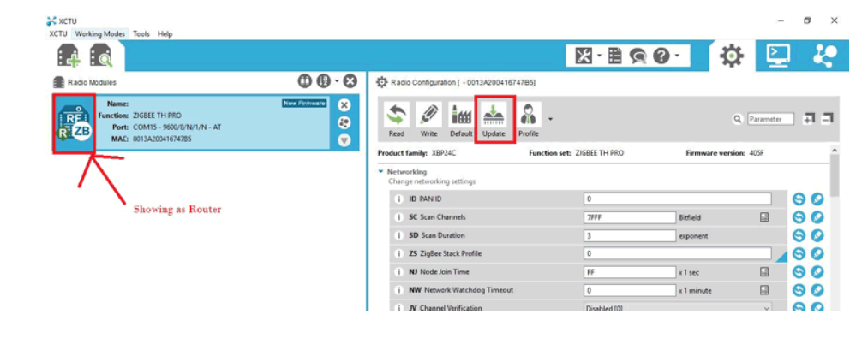Open the XCTU menu

point(58,33)
